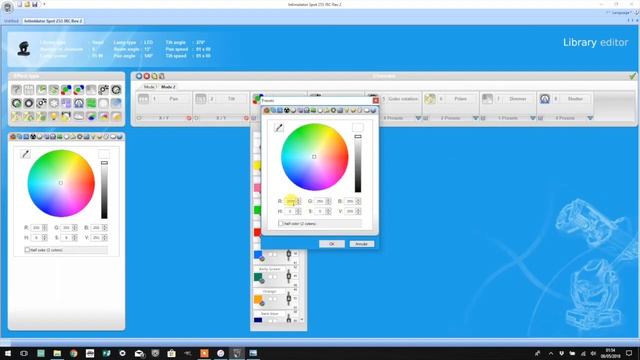Expand the Prism 2 Presets arrow
Image resolution: width=640 pixels, height=360 pixels.
coord(476,118)
